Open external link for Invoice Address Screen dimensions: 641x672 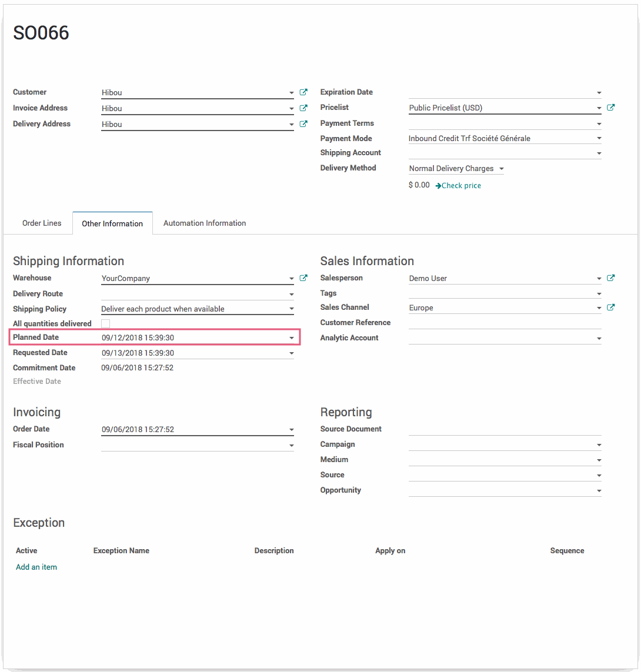(303, 108)
